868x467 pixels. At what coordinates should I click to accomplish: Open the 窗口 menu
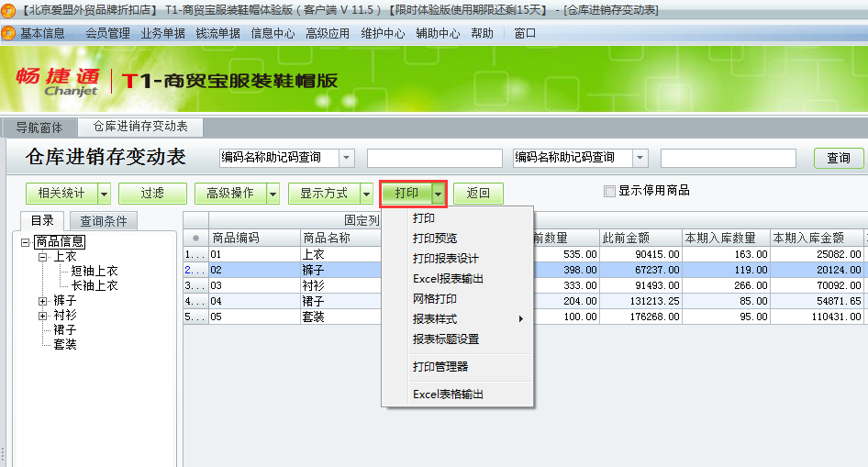coord(525,34)
